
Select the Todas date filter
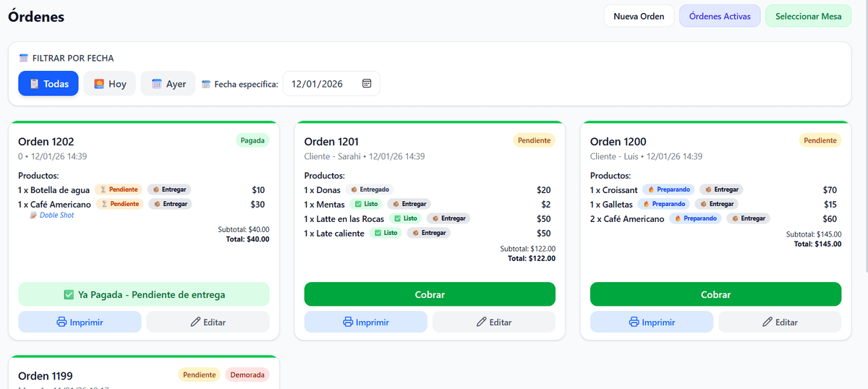(48, 84)
